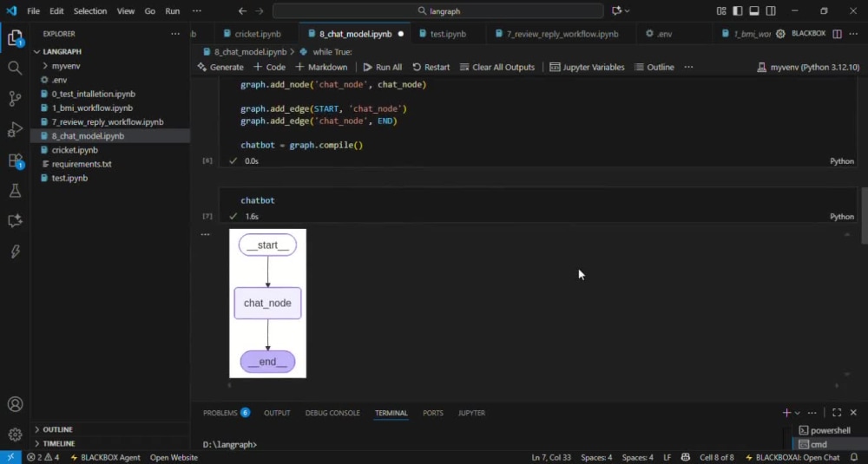
Task: Add a new Markdown cell
Action: click(x=321, y=67)
